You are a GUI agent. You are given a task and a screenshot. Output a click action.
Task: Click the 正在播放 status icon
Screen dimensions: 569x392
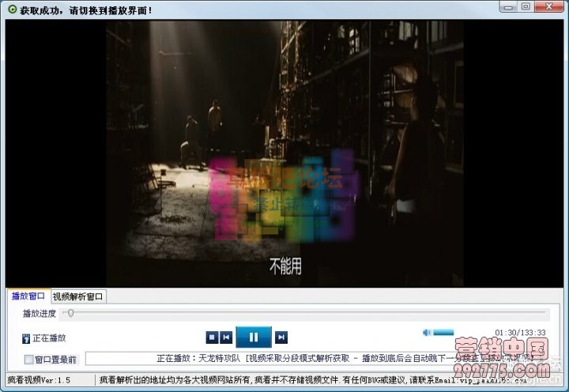pyautogui.click(x=26, y=338)
